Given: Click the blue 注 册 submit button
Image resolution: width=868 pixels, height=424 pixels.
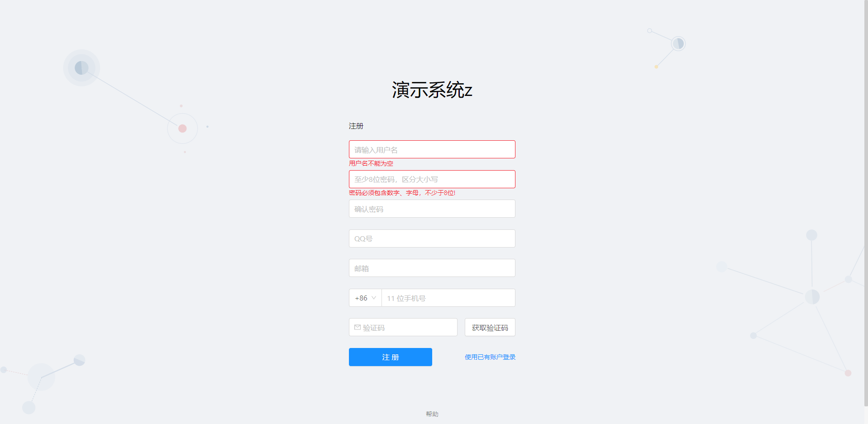Looking at the screenshot, I should (390, 357).
